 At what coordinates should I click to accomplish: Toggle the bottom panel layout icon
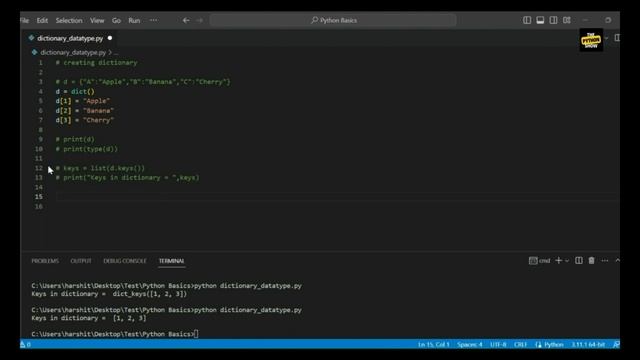tap(540, 20)
